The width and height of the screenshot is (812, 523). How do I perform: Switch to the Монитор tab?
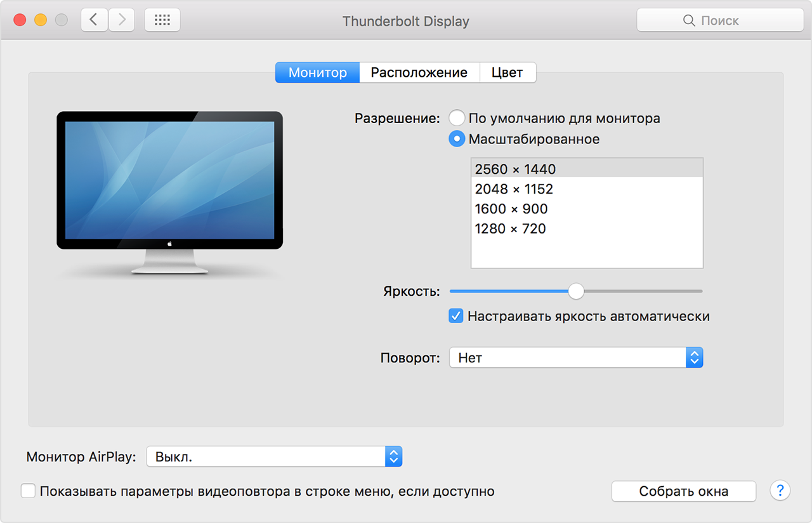pos(317,72)
